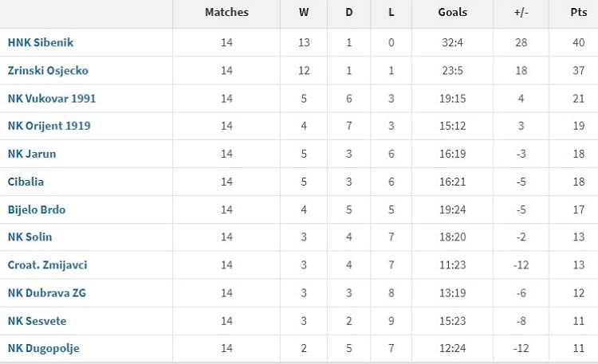598x364 pixels.
Task: Open the NK Dugopolje team link
Action: click(44, 348)
